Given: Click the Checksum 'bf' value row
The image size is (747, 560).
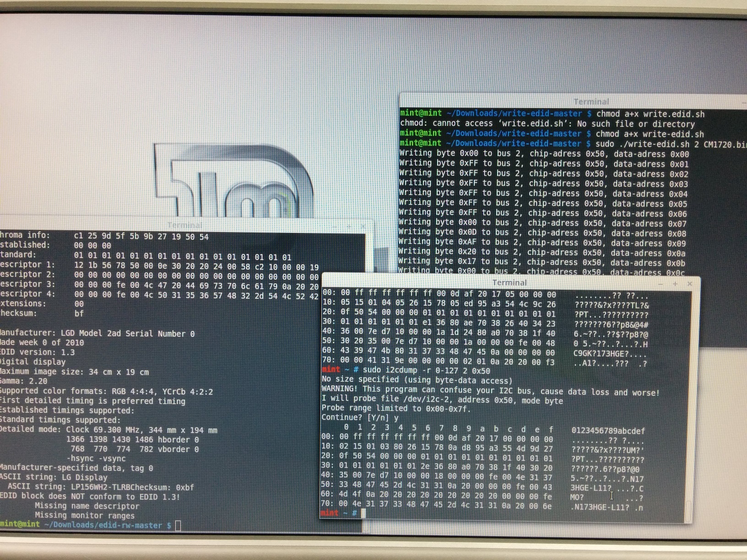Looking at the screenshot, I should click(x=42, y=313).
